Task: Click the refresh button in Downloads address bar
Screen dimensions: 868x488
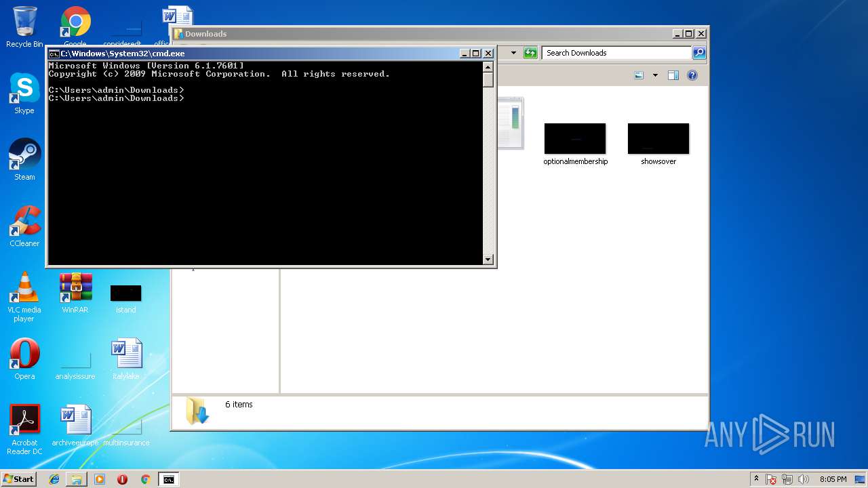Action: 530,53
